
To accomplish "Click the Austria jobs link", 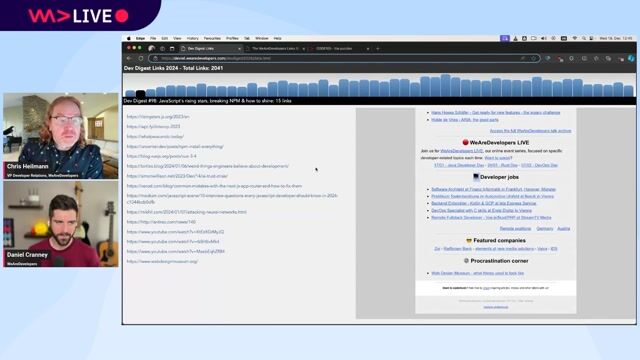I will [564, 229].
